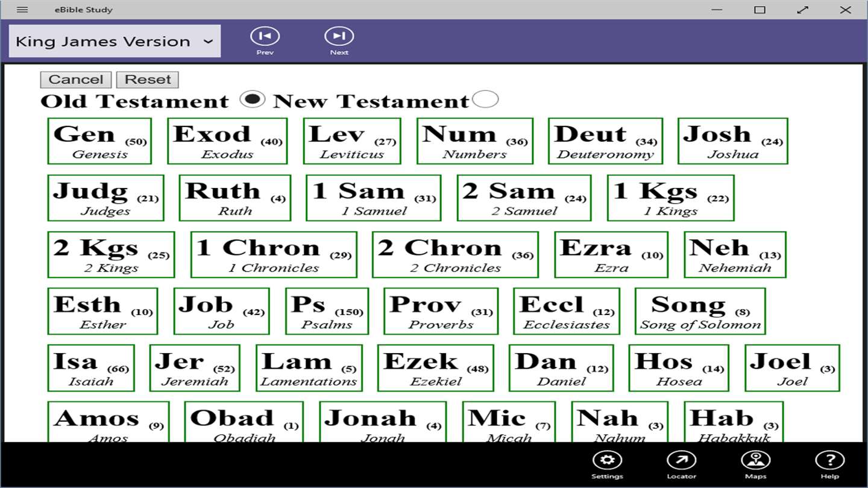Open Maps in bottom bar
Screen dimensions: 868x488
755,465
